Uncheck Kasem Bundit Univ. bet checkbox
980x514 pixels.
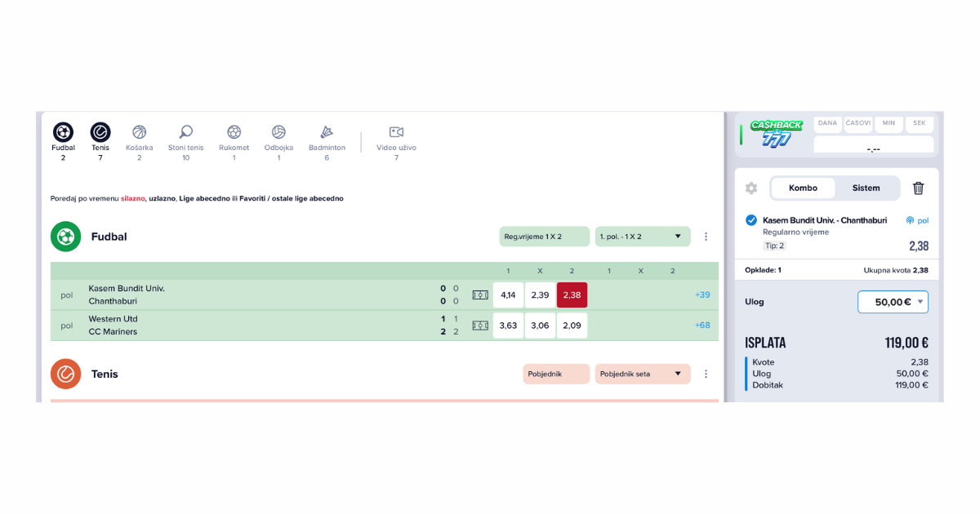pos(751,220)
